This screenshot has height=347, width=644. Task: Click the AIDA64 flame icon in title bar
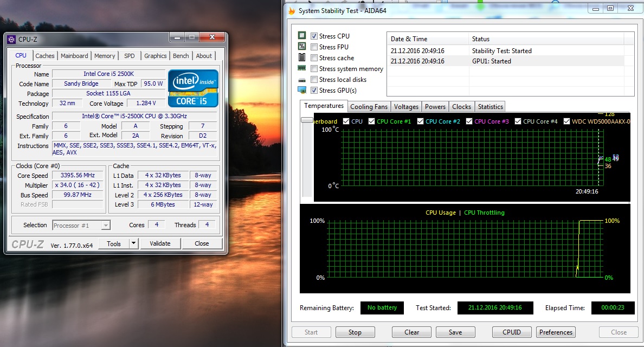tap(292, 11)
